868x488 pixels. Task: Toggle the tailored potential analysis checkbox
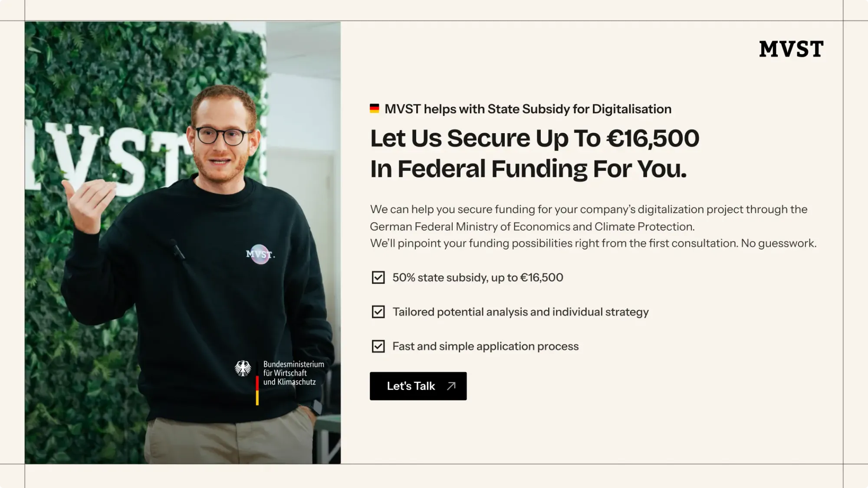[x=378, y=311]
